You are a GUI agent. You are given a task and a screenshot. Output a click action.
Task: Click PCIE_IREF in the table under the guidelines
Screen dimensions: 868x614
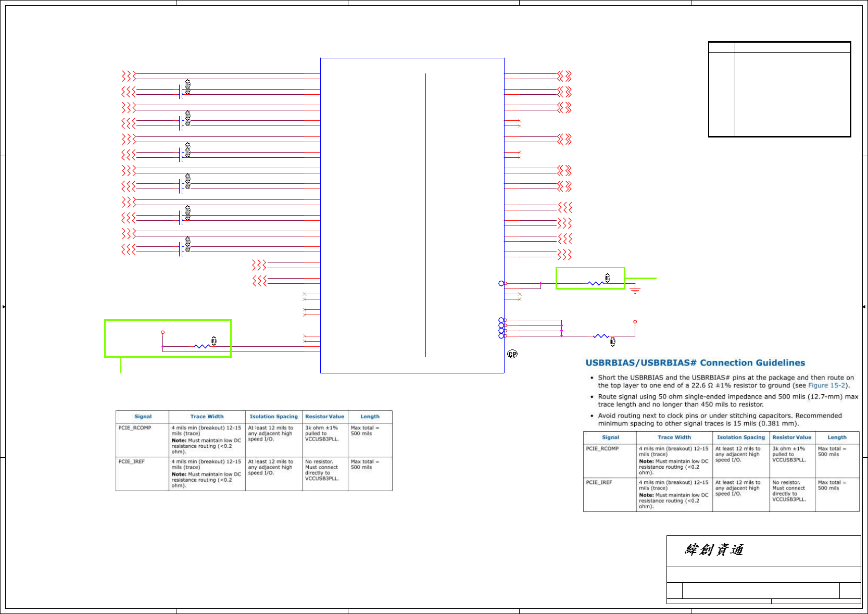(x=599, y=482)
